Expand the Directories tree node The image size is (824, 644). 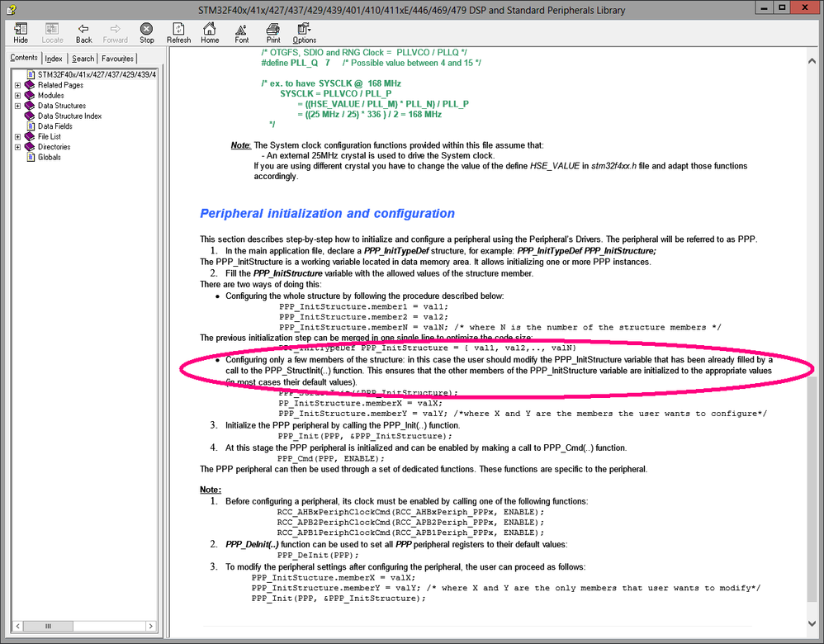click(17, 147)
